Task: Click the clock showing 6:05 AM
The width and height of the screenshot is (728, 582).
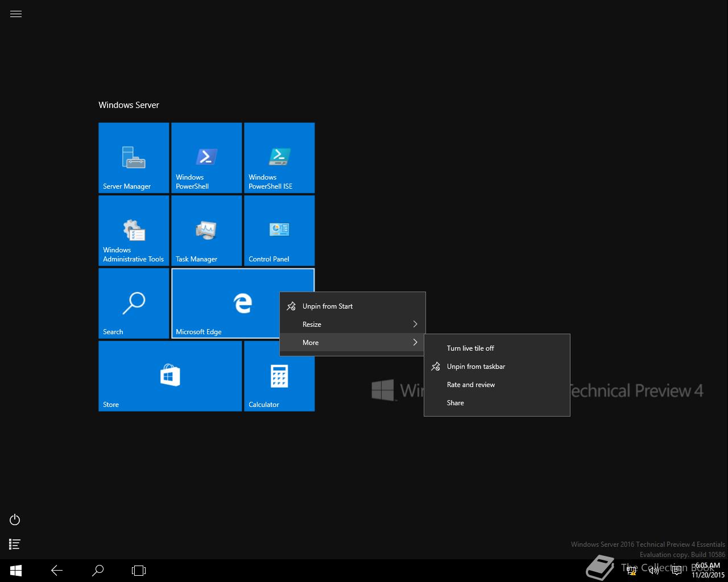Action: click(x=708, y=570)
